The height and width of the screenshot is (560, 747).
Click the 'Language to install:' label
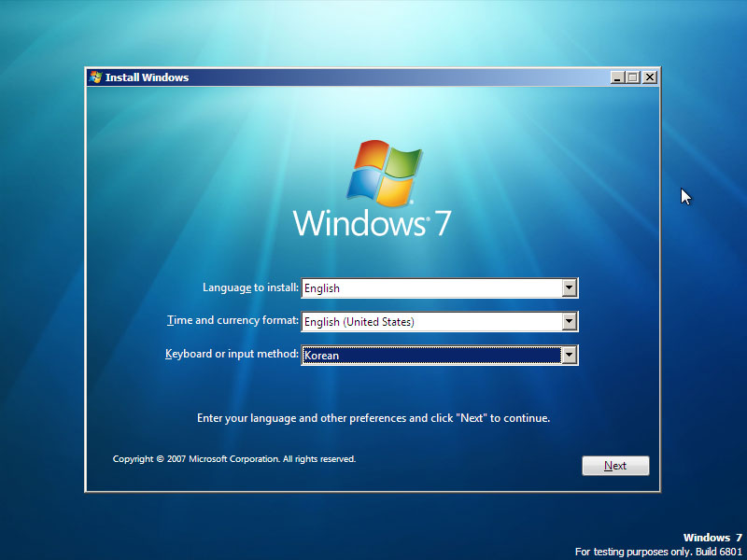click(x=250, y=287)
